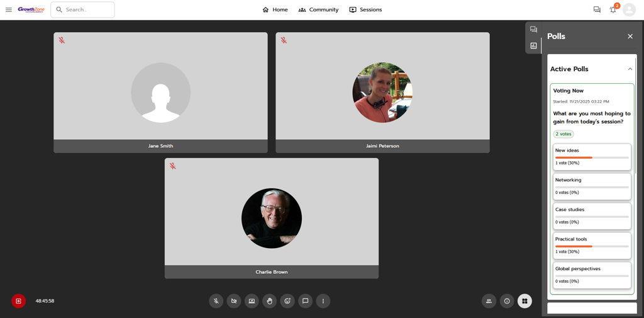Open messages icon in top header
This screenshot has height=318, width=644.
coord(597,10)
